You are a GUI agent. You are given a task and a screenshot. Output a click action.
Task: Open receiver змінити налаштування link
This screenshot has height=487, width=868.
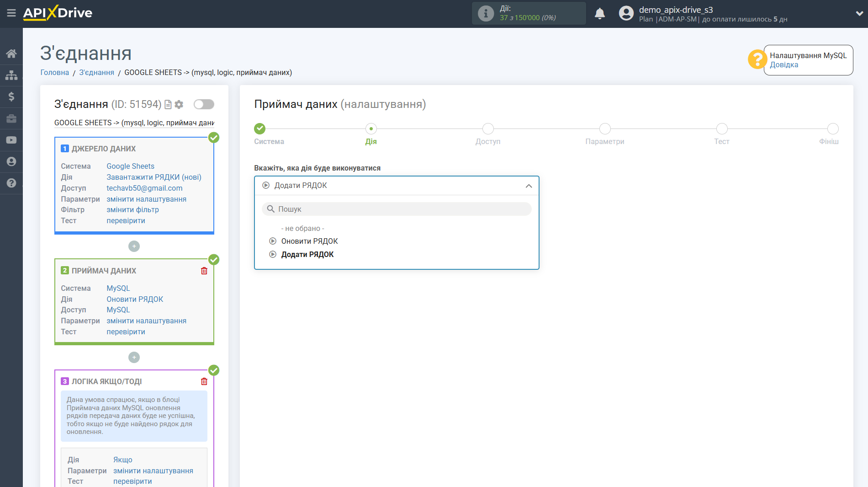(x=146, y=321)
